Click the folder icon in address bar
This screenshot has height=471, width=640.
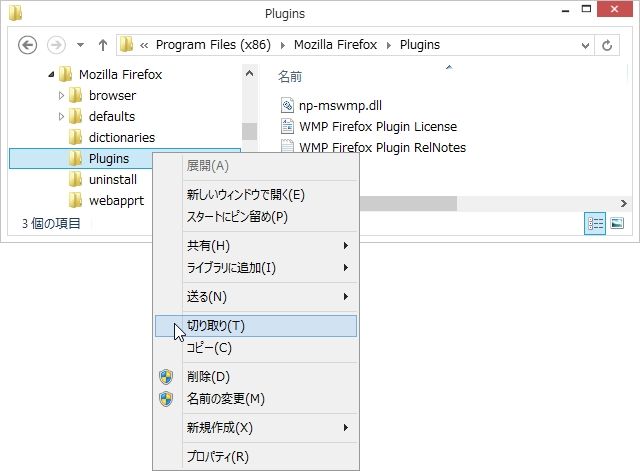click(x=127, y=44)
